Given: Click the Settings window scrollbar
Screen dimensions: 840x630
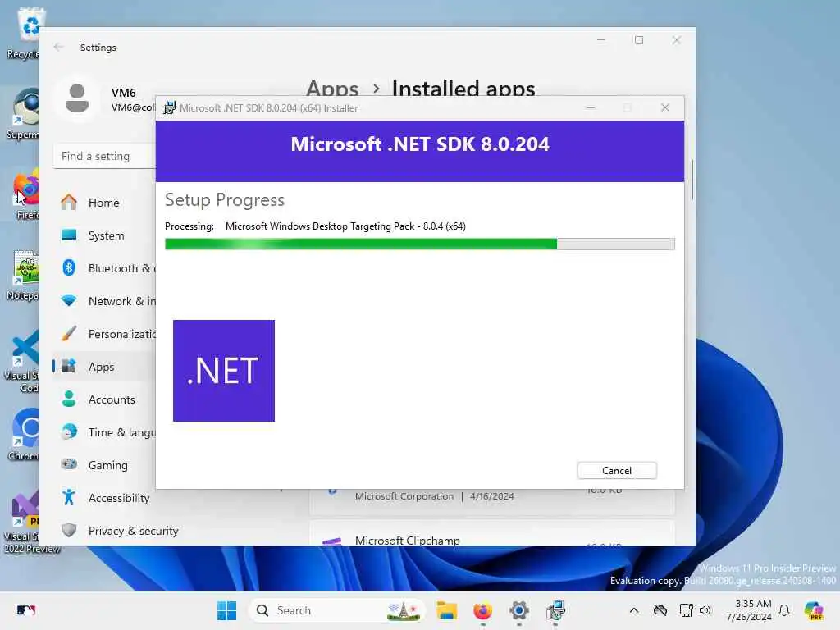Looking at the screenshot, I should click(692, 180).
